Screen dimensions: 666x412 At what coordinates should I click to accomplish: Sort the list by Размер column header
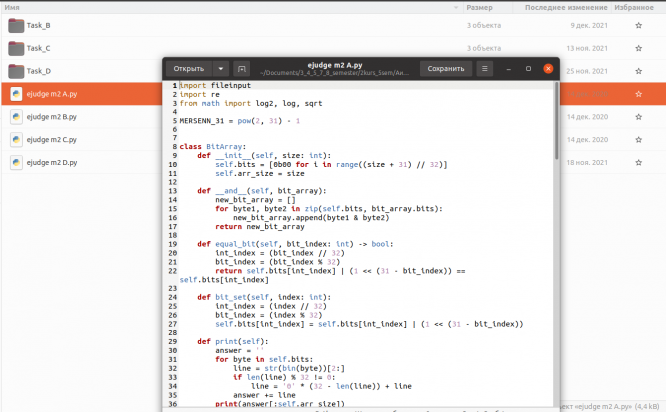tap(479, 7)
